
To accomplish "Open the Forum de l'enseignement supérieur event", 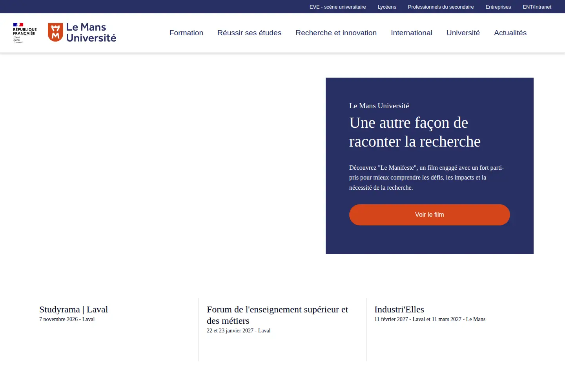I will click(x=277, y=315).
